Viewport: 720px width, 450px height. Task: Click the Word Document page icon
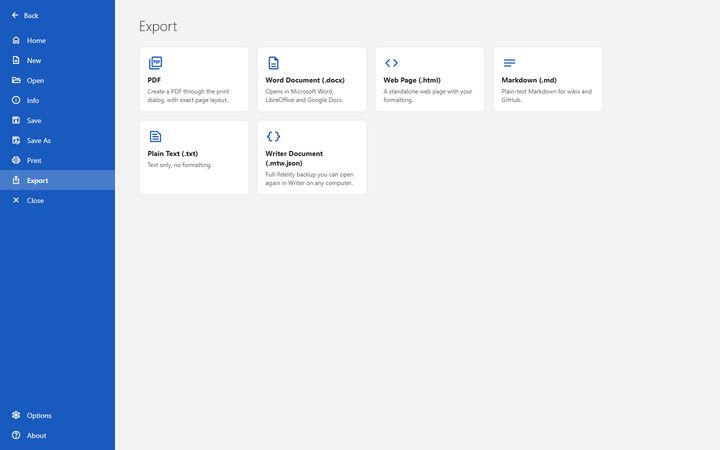click(273, 63)
